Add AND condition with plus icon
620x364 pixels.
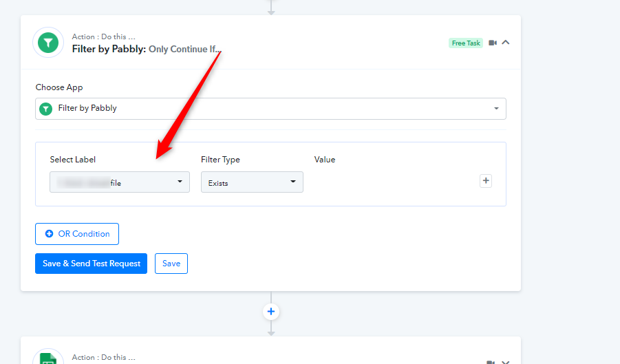(486, 181)
